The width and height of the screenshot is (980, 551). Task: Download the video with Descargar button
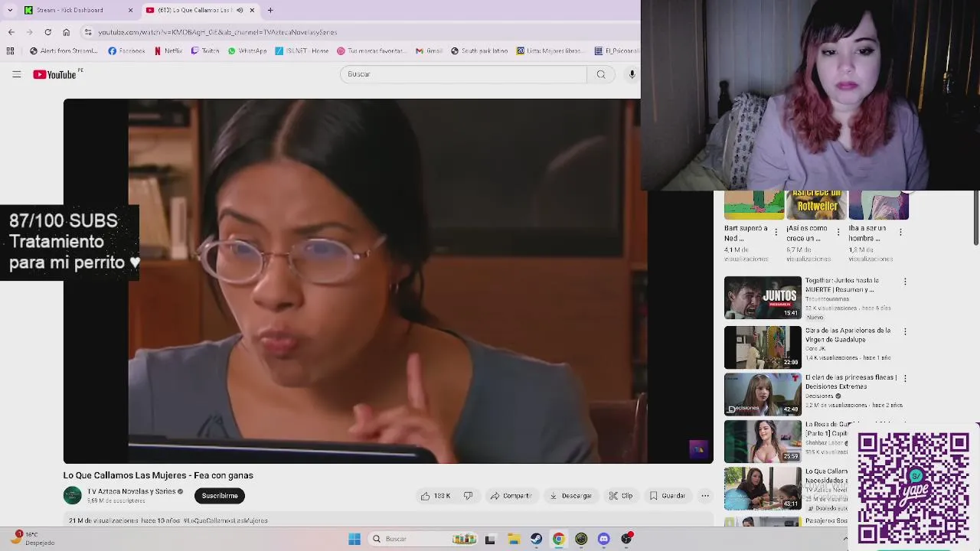(x=571, y=496)
